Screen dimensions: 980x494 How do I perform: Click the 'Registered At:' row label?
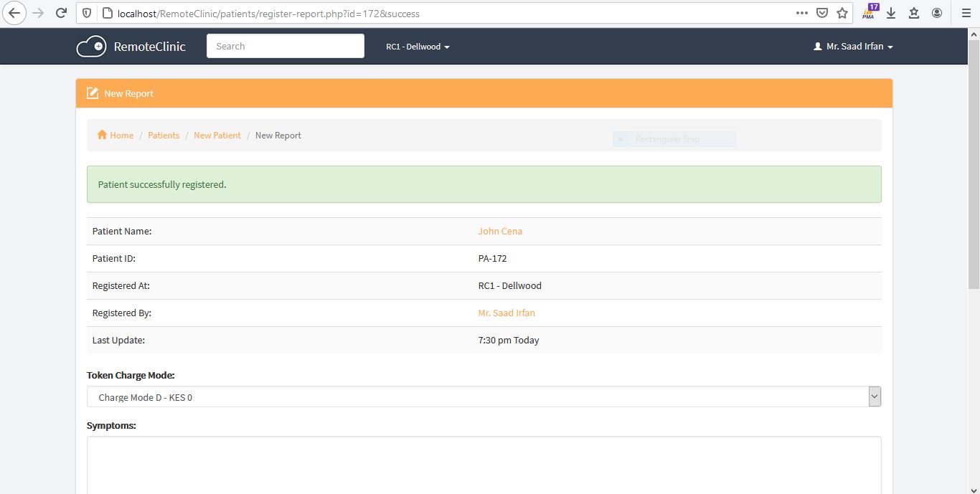121,285
